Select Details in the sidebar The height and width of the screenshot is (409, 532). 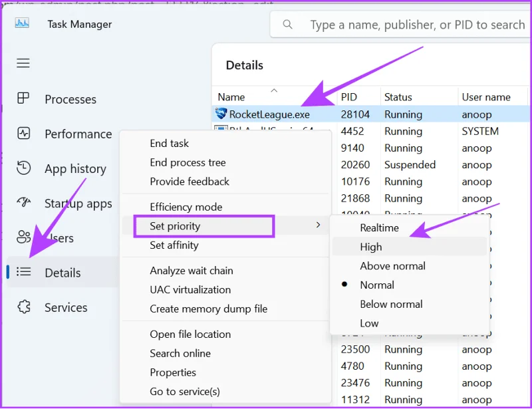point(62,272)
